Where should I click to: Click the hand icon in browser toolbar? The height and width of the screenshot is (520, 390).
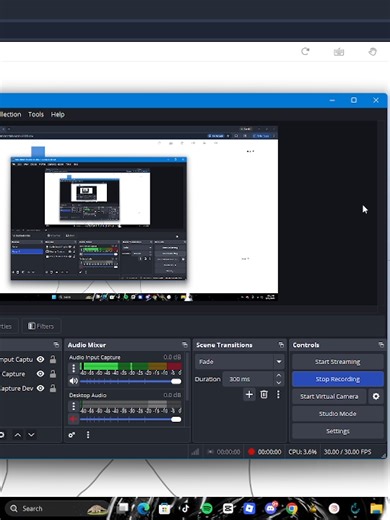click(372, 52)
